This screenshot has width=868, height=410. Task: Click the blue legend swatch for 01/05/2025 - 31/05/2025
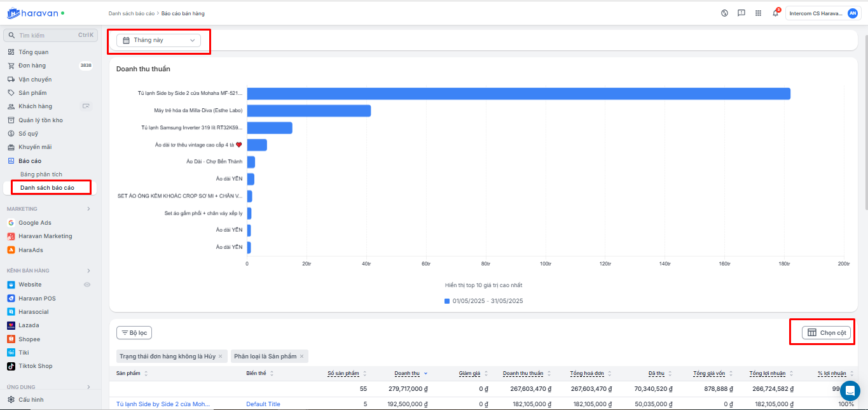tap(447, 301)
